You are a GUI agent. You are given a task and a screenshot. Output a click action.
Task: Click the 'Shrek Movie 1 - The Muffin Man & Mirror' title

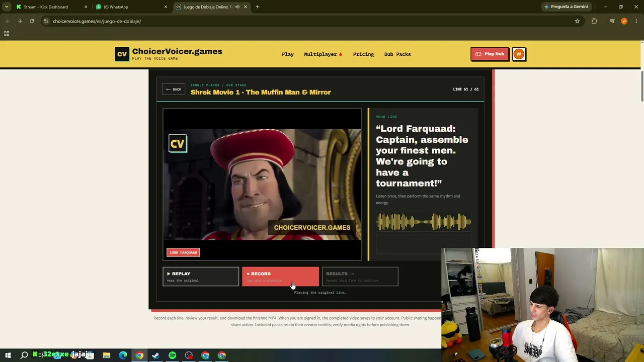pos(261,93)
